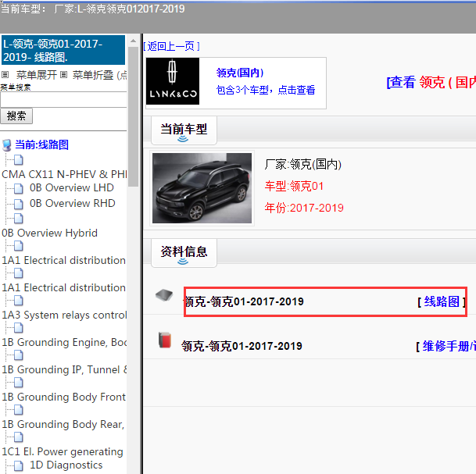Open 1D Diagnostics tree entry
The width and height of the screenshot is (476, 474).
tap(66, 465)
